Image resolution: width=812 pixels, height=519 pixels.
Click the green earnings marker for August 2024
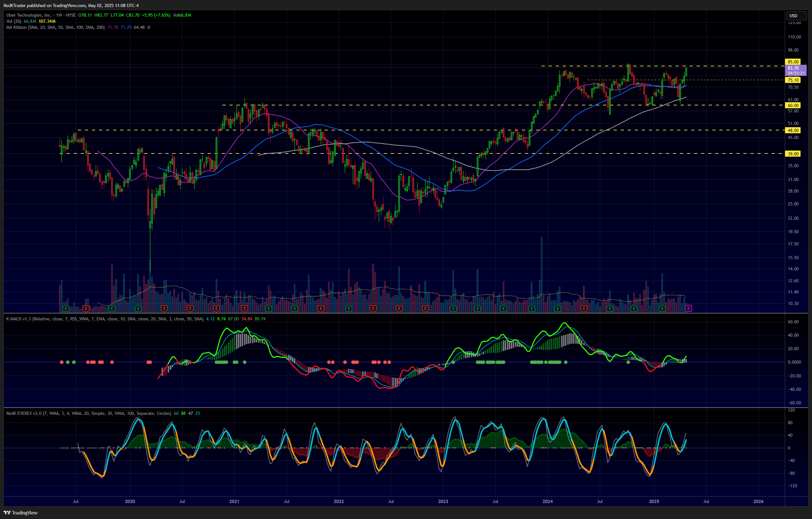[610, 308]
